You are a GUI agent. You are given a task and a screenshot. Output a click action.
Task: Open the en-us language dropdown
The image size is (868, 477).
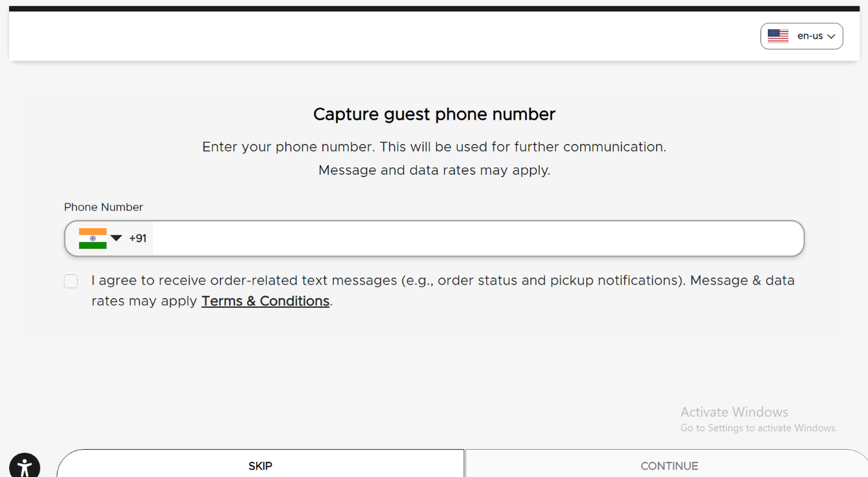point(801,36)
